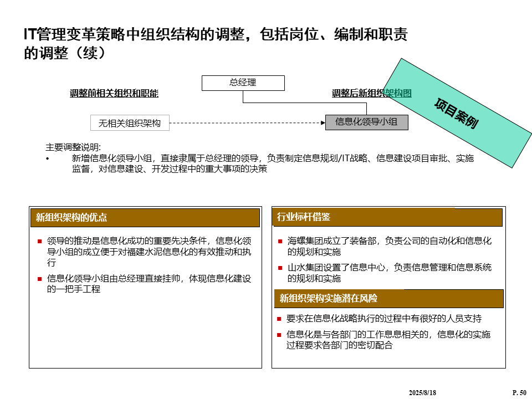Click the slide title starting IT管理变革策略
This screenshot has width=532, height=399.
pos(216,43)
